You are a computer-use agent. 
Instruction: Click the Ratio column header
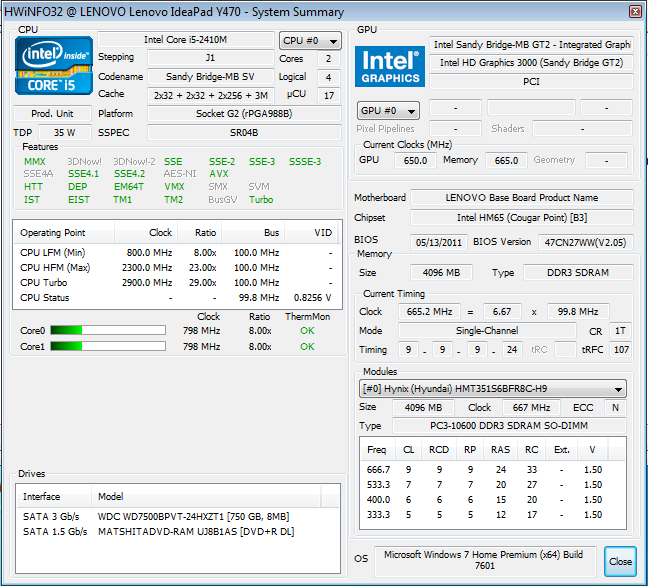pos(200,233)
